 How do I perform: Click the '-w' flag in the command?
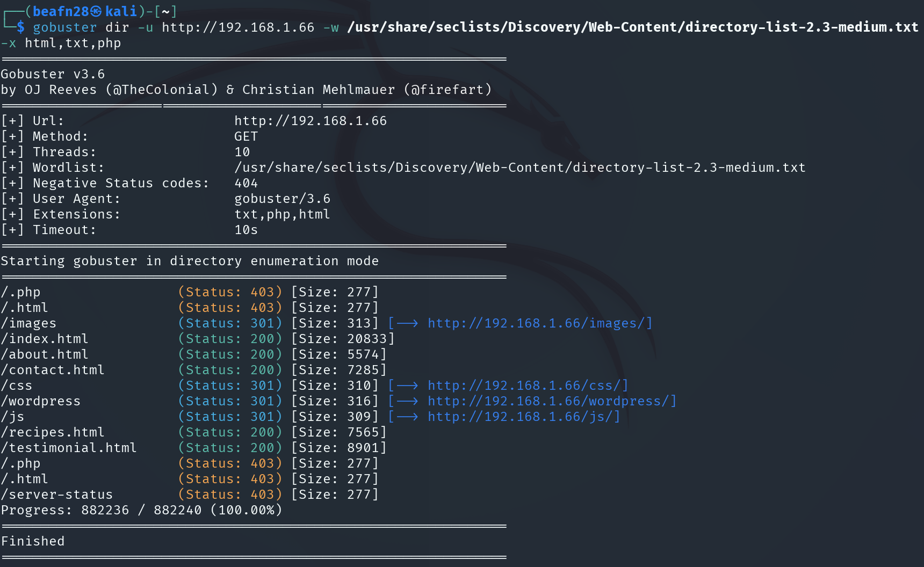pyautogui.click(x=331, y=27)
